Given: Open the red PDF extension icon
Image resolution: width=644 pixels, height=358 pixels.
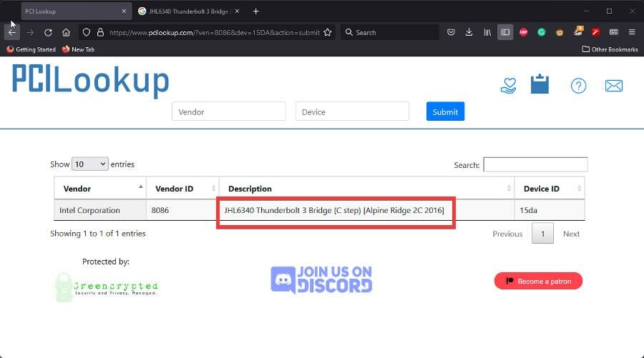Looking at the screenshot, I should (595, 32).
